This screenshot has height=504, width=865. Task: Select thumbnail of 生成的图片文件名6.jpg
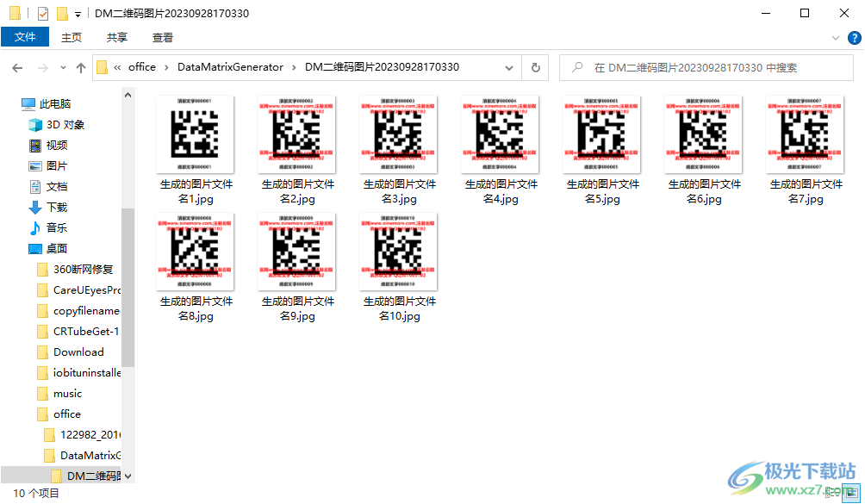pyautogui.click(x=703, y=134)
